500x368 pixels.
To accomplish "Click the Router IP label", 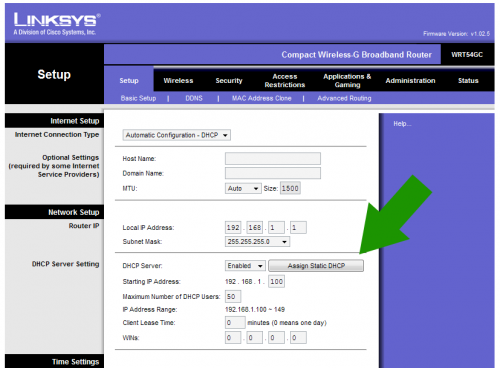I will click(x=84, y=226).
